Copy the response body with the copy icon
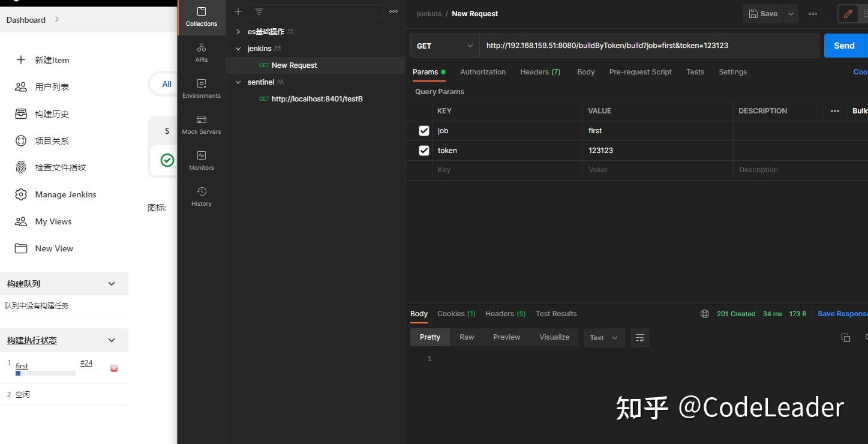The image size is (868, 444). [846, 338]
